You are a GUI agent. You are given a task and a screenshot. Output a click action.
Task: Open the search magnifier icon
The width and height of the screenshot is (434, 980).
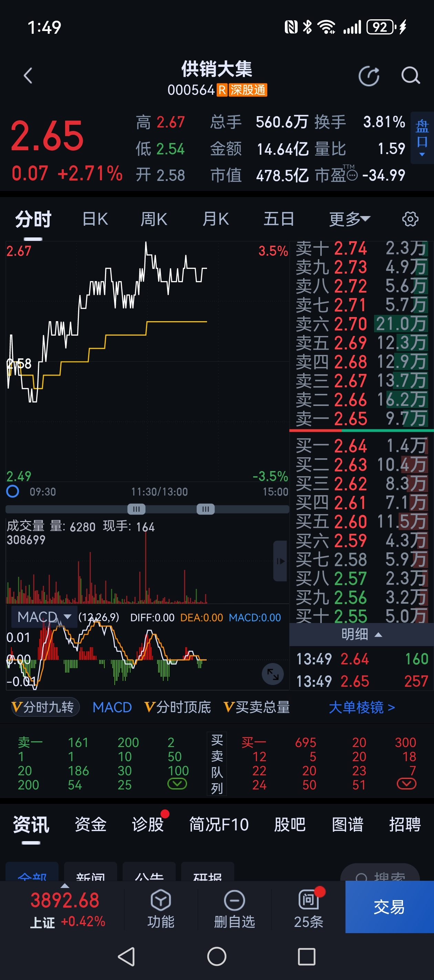pos(411,76)
